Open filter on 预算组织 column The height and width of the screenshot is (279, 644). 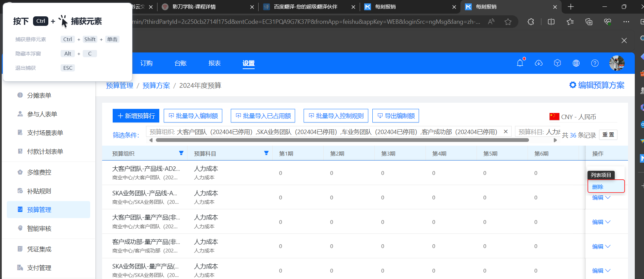click(x=181, y=153)
